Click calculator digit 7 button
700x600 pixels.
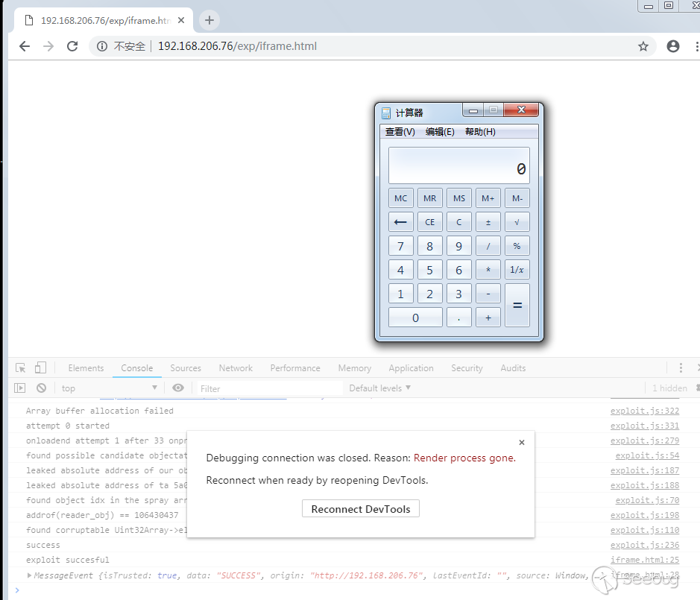[x=400, y=246]
